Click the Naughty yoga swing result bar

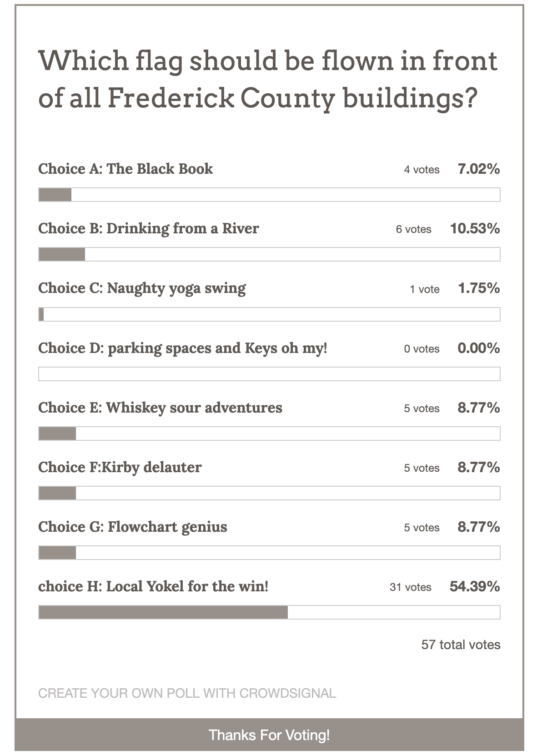click(x=269, y=314)
